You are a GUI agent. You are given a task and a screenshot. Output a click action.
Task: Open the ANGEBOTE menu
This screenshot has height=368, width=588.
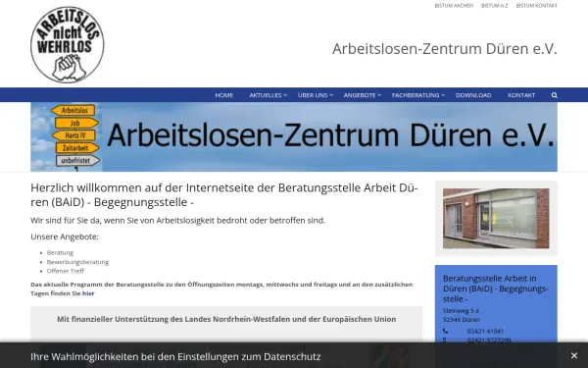tap(360, 95)
